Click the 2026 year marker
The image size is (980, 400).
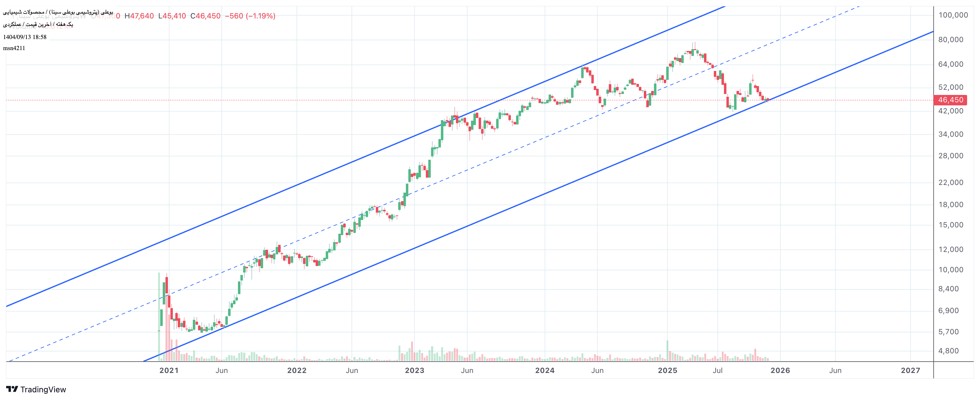coord(780,370)
